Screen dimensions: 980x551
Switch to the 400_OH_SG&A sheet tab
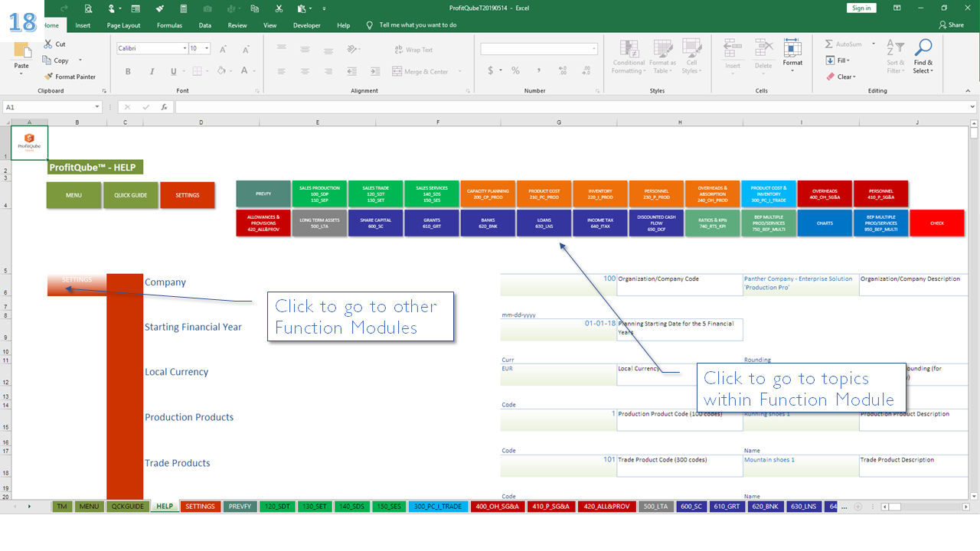coord(496,507)
